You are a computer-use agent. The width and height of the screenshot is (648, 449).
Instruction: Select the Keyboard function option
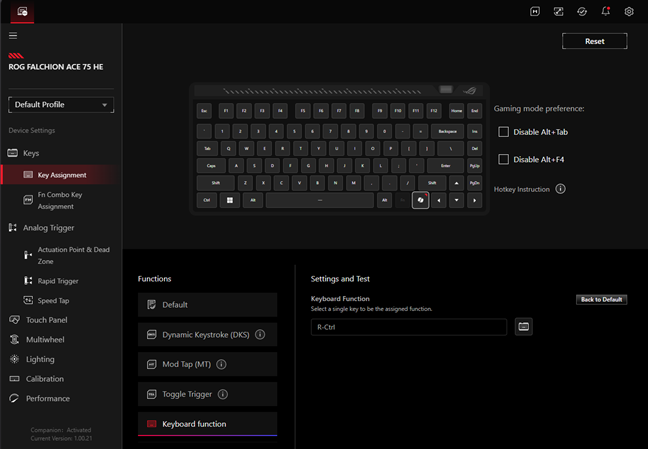point(207,424)
